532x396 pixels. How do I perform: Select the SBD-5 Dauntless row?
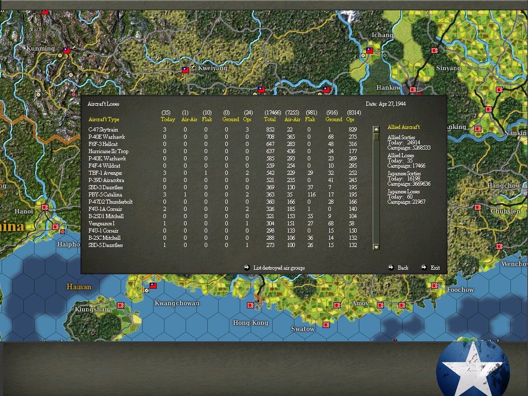[224, 245]
